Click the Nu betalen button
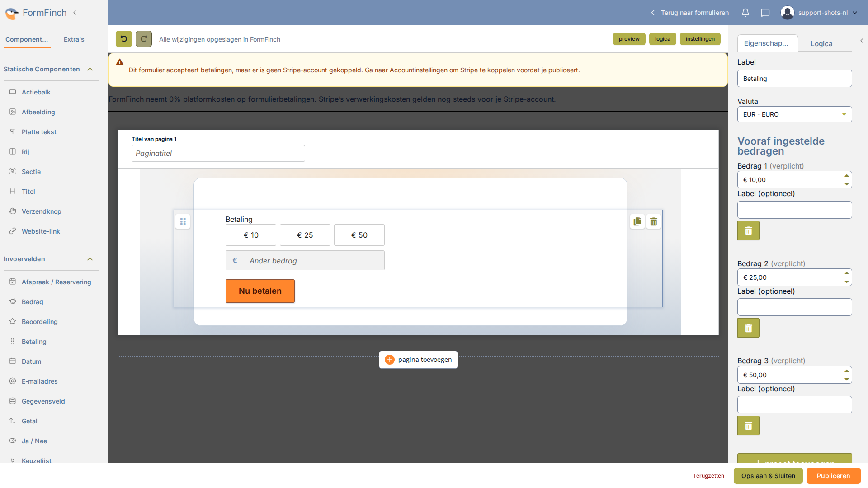The width and height of the screenshot is (868, 488). [x=260, y=291]
